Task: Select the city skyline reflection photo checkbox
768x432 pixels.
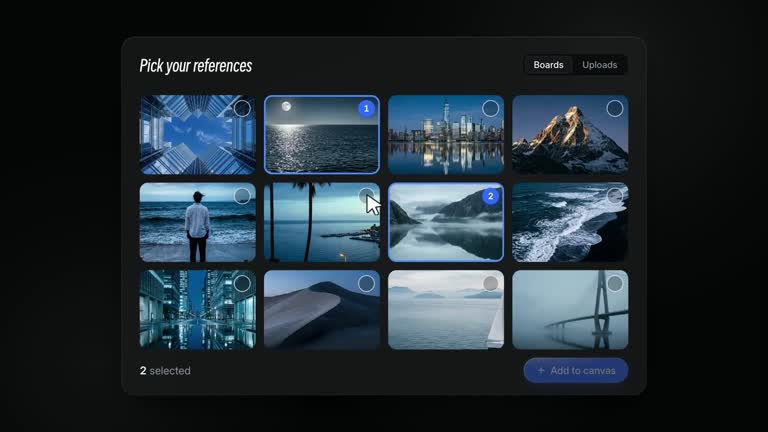Action: pos(490,108)
